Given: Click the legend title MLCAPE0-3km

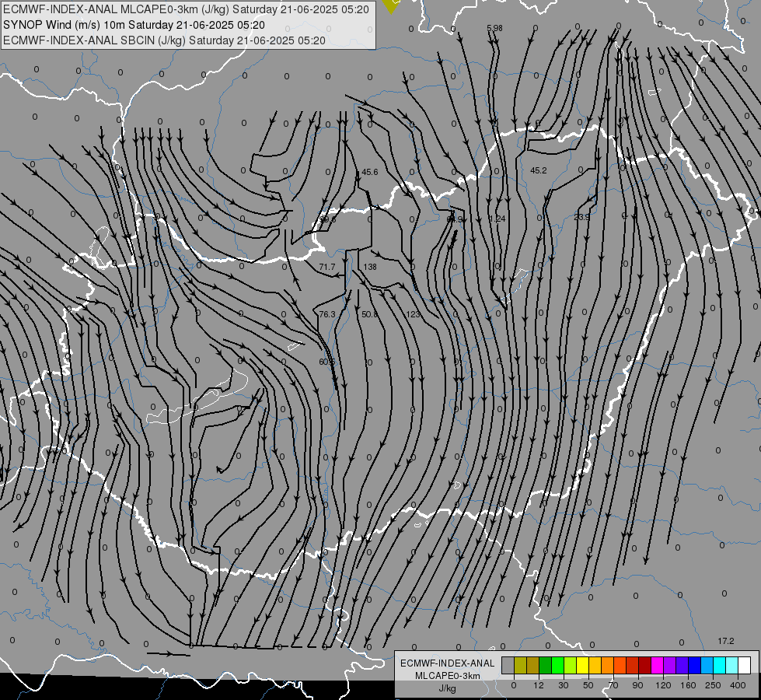Looking at the screenshot, I should coord(448,675).
